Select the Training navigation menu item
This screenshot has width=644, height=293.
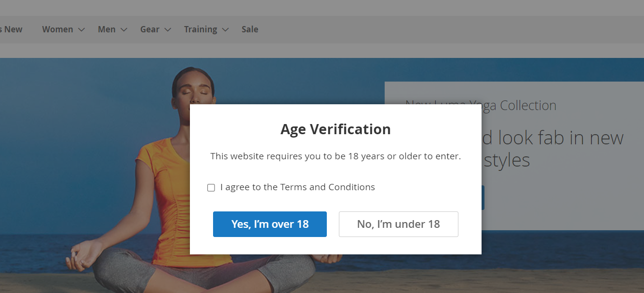[x=200, y=29]
